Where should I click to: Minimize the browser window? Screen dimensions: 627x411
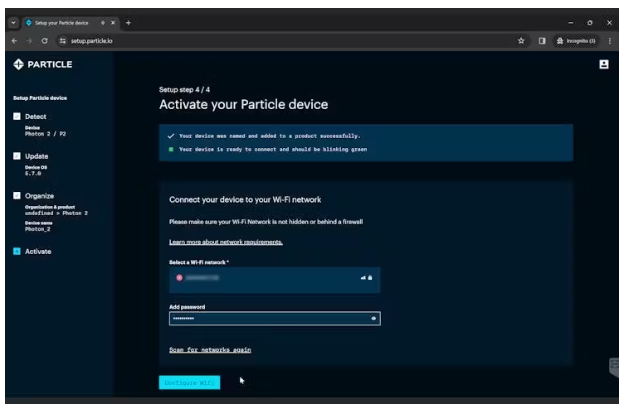tap(571, 23)
